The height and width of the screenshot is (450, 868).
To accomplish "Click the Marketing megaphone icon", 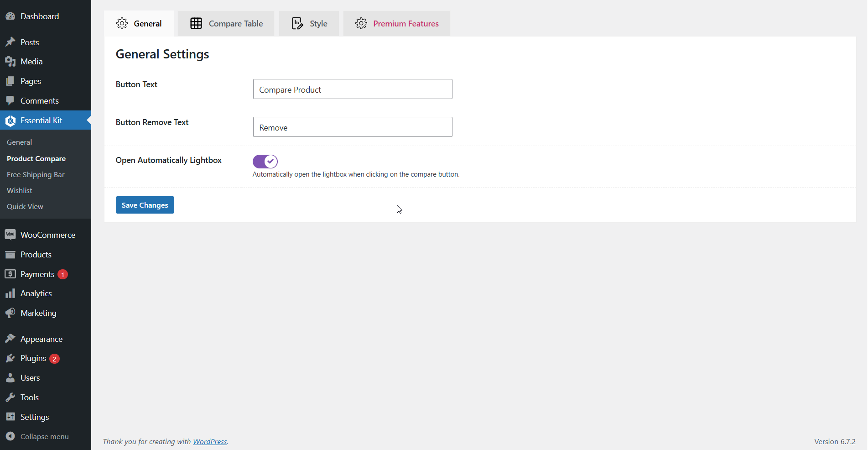I will click(x=10, y=313).
